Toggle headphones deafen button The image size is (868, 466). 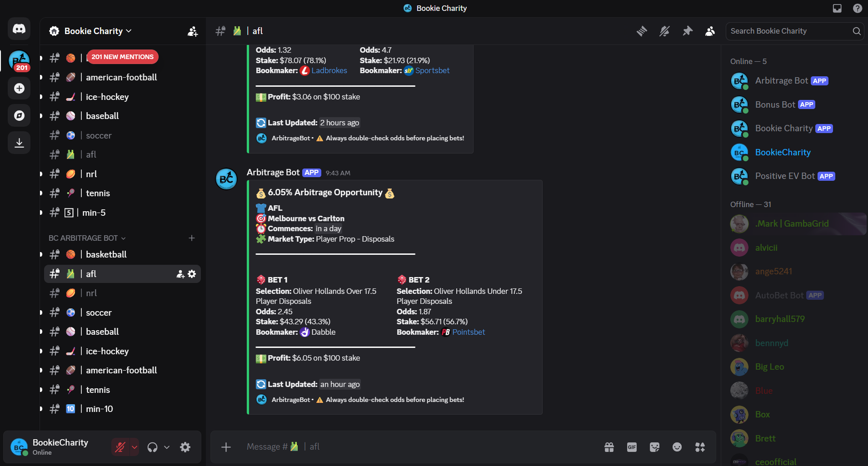point(152,447)
